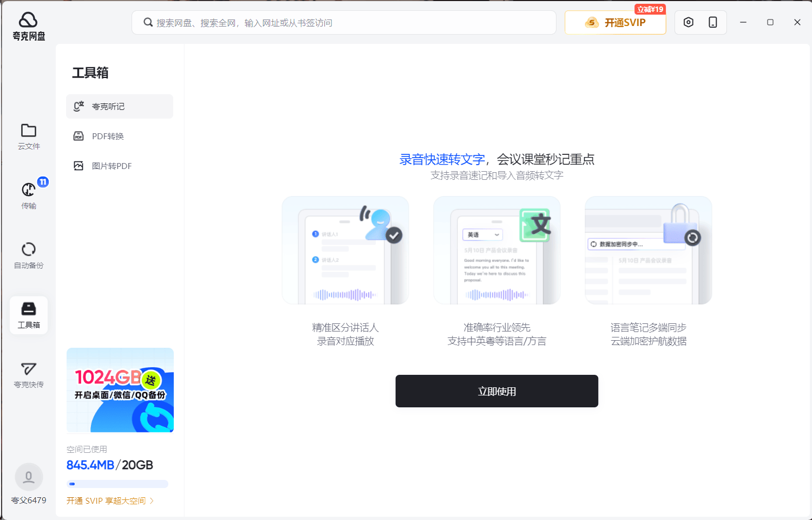Click the 立减¥19 discount badge

[650, 9]
